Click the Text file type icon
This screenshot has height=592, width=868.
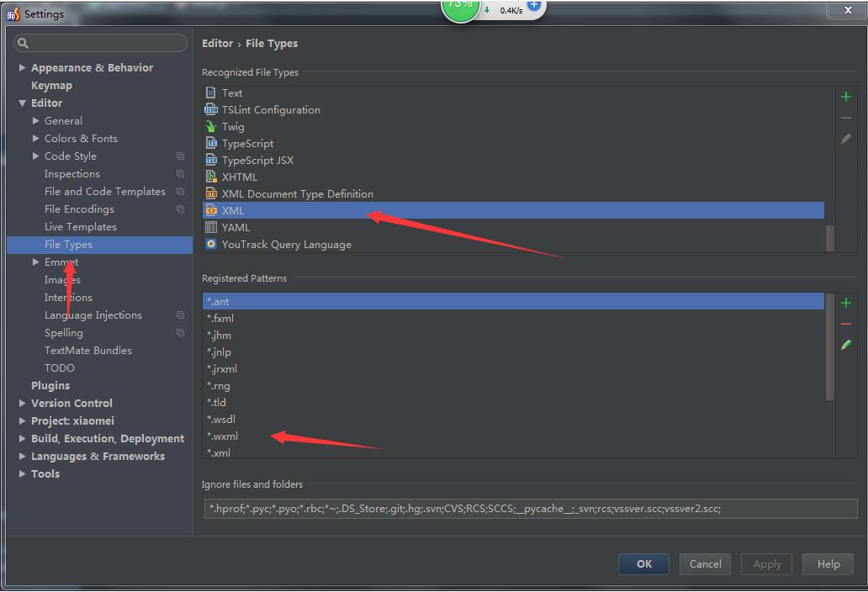(210, 93)
